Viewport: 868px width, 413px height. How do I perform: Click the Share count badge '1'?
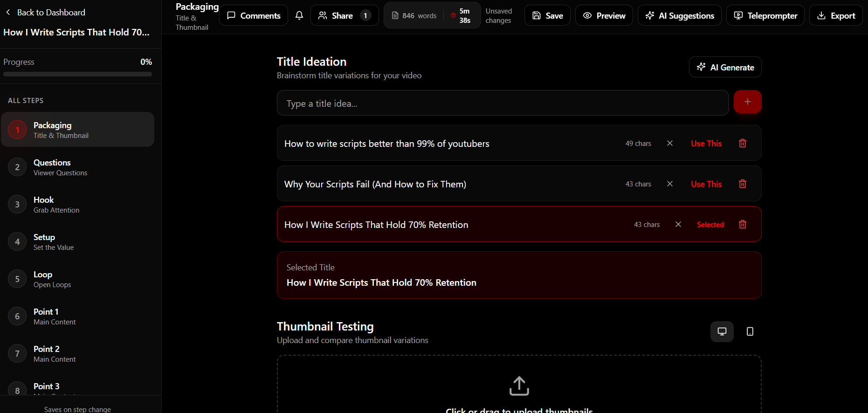pyautogui.click(x=365, y=15)
